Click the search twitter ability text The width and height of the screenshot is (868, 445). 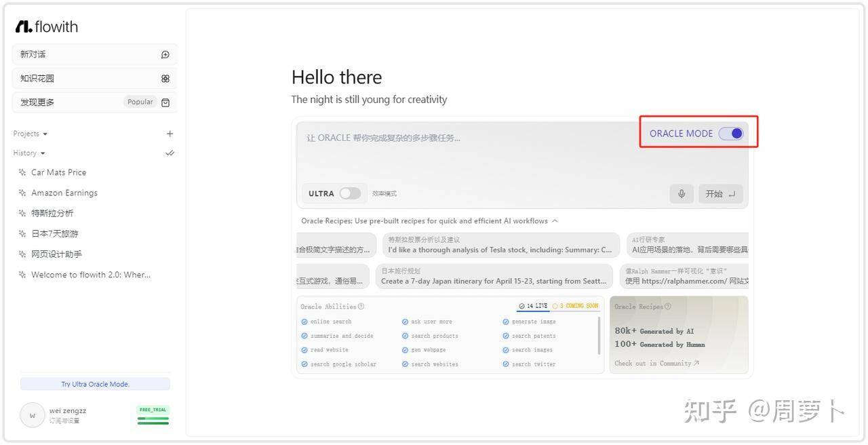click(x=534, y=364)
